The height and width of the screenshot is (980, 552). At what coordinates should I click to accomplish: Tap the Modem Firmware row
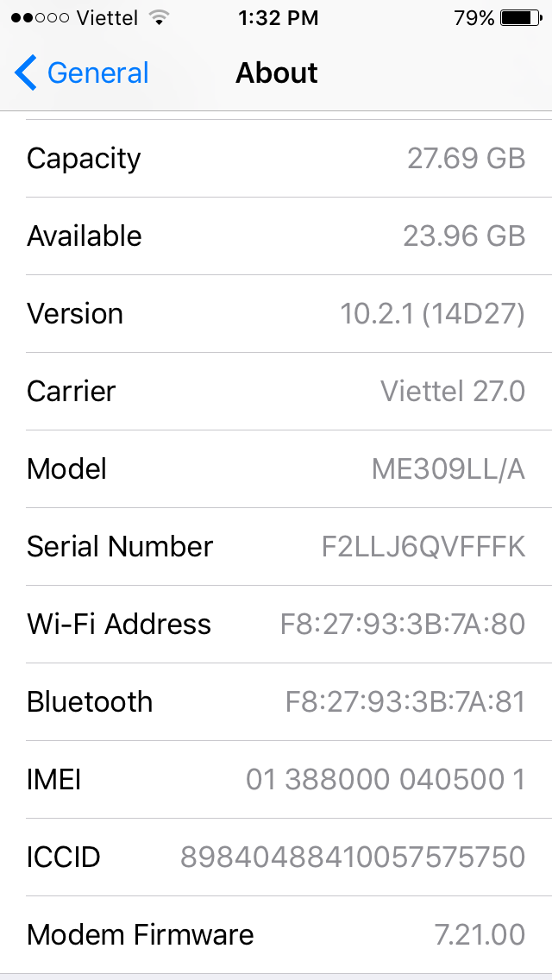click(x=276, y=935)
